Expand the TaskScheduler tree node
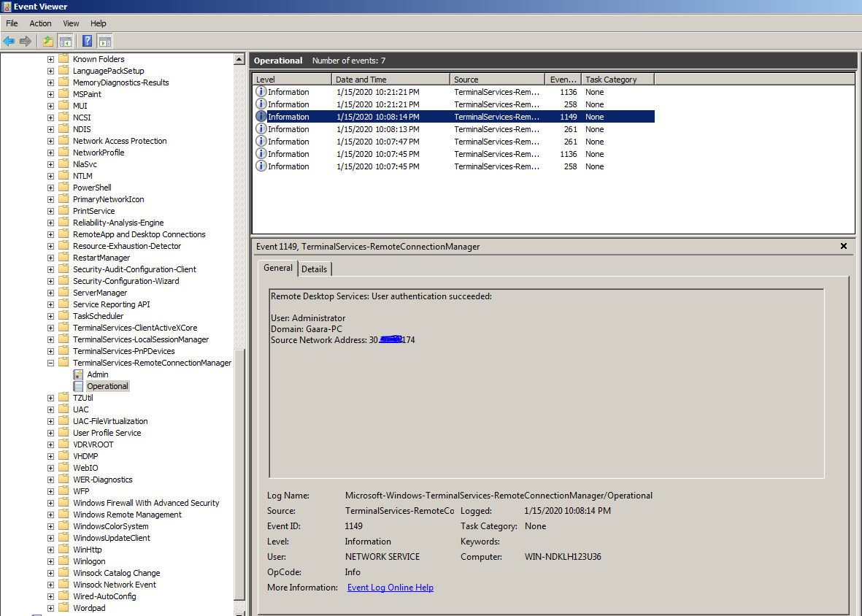This screenshot has height=616, width=862. click(50, 316)
